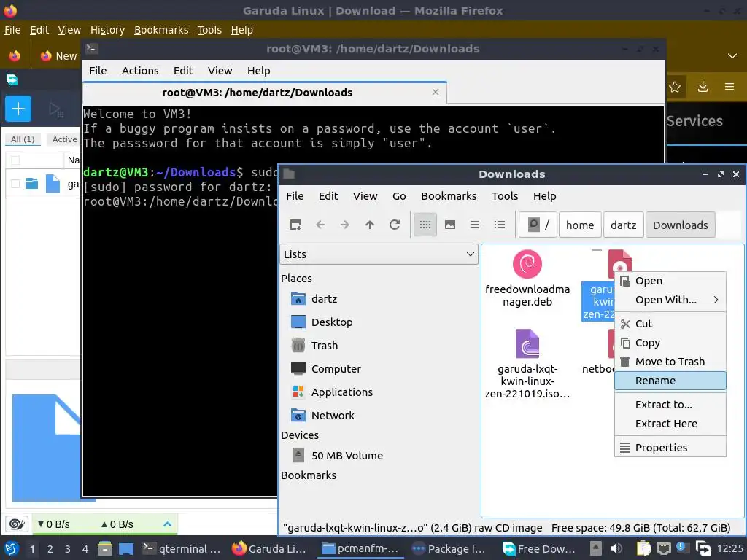Close the terminal tab root@VM3
The width and height of the screenshot is (747, 560).
(x=435, y=92)
